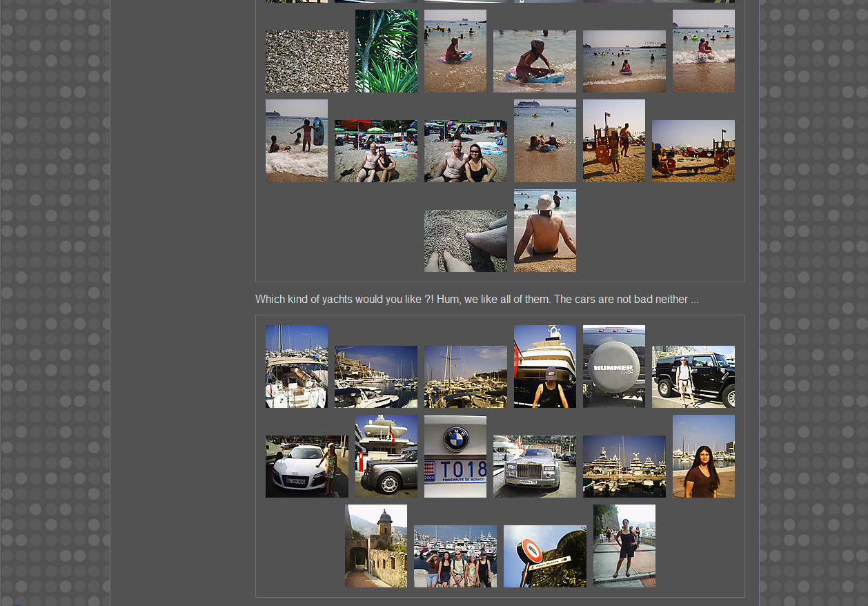Image resolution: width=868 pixels, height=606 pixels.
Task: Open the white Audi sports car photo
Action: (x=306, y=467)
